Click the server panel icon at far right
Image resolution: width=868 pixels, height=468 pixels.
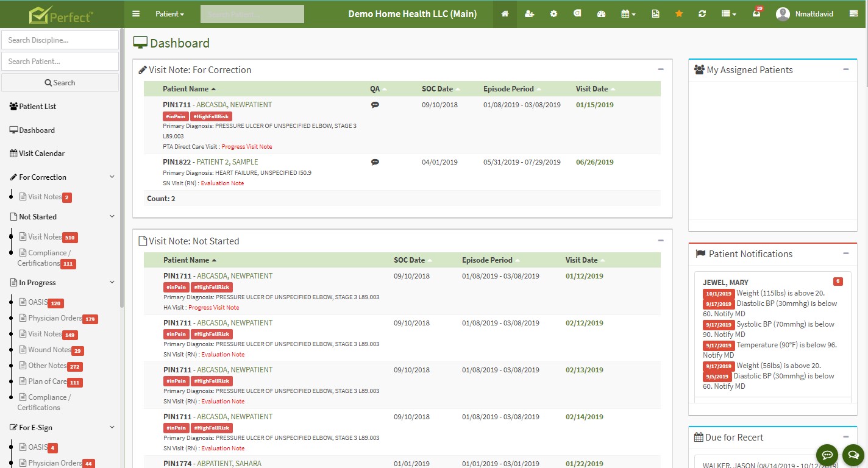853,14
